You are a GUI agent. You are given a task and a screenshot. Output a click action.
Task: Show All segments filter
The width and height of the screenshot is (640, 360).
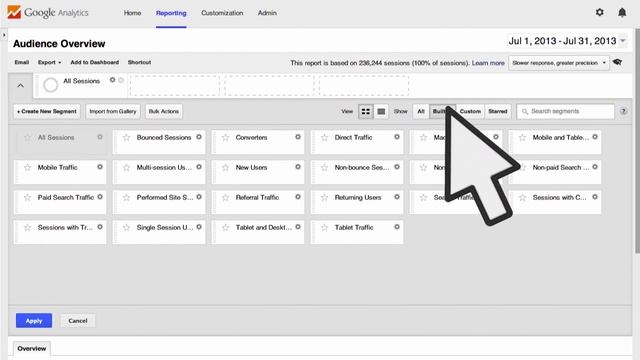421,111
